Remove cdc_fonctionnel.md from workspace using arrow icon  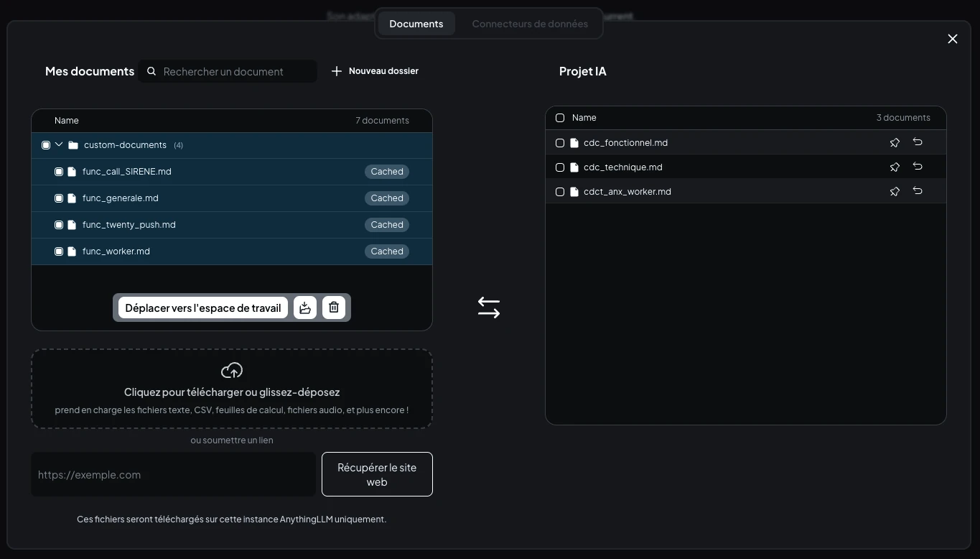918,142
